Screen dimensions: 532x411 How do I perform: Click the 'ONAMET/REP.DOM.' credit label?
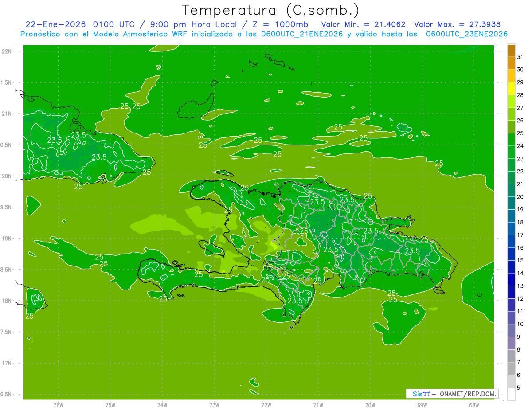coord(468,394)
